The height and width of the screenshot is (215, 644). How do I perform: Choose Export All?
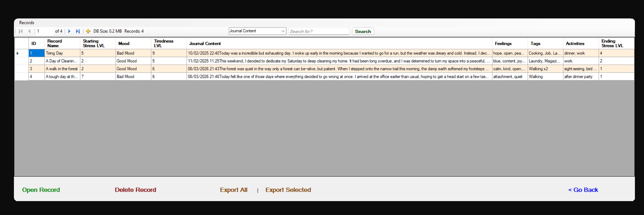[x=234, y=190]
